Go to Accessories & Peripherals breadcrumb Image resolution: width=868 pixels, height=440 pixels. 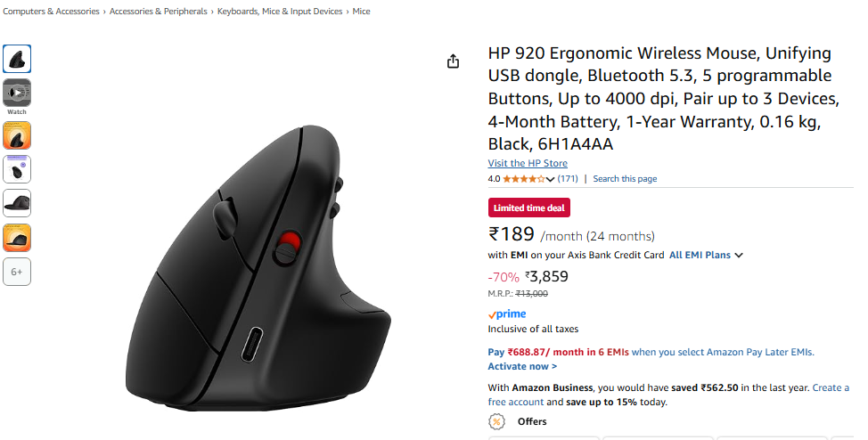tap(159, 11)
